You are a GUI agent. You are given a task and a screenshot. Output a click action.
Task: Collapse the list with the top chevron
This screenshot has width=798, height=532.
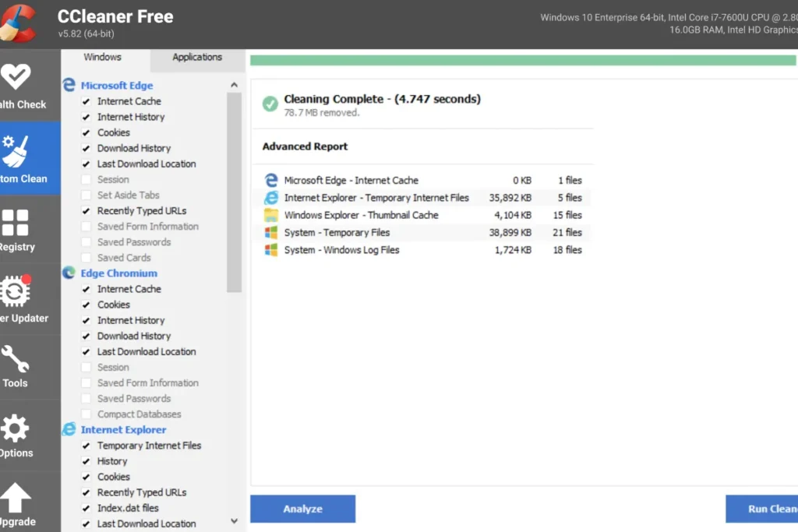234,83
